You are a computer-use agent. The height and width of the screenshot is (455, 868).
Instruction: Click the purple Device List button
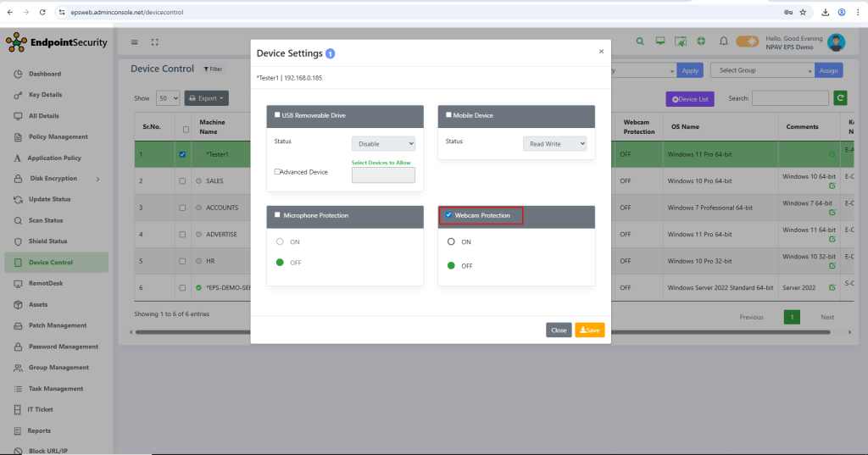pos(690,99)
